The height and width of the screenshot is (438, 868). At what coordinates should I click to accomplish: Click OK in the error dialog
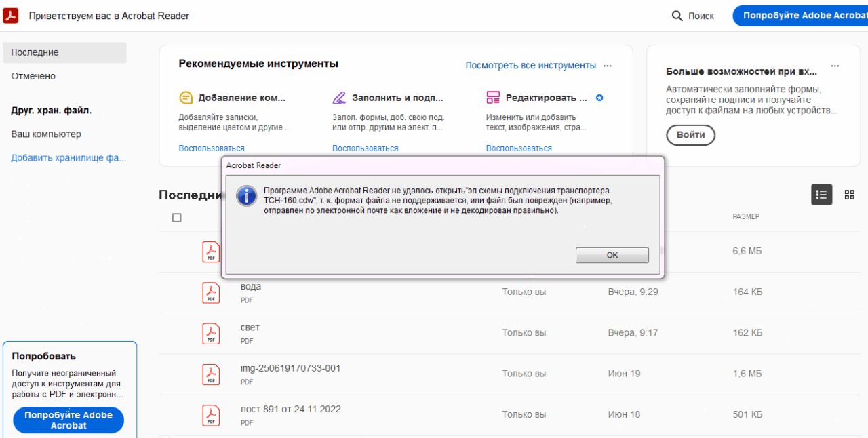tap(612, 255)
